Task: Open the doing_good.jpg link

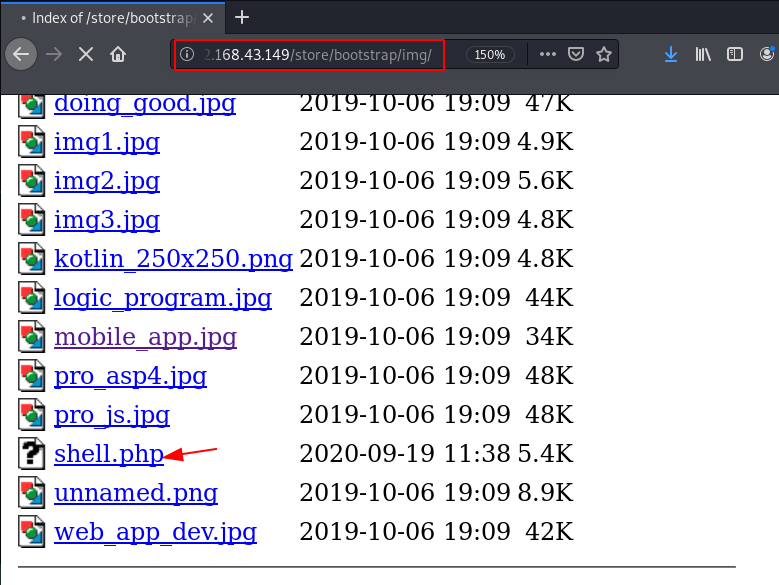Action: tap(145, 103)
